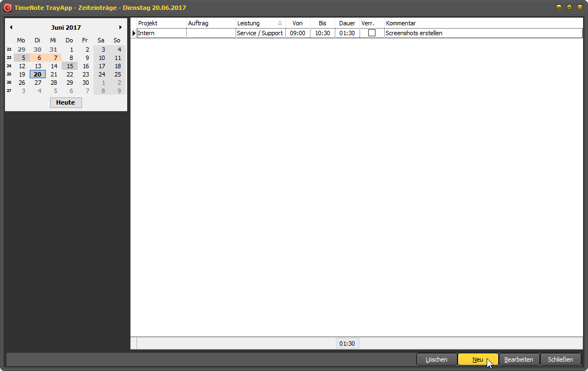Click the row indicator arrow for Intern entry

coord(134,34)
